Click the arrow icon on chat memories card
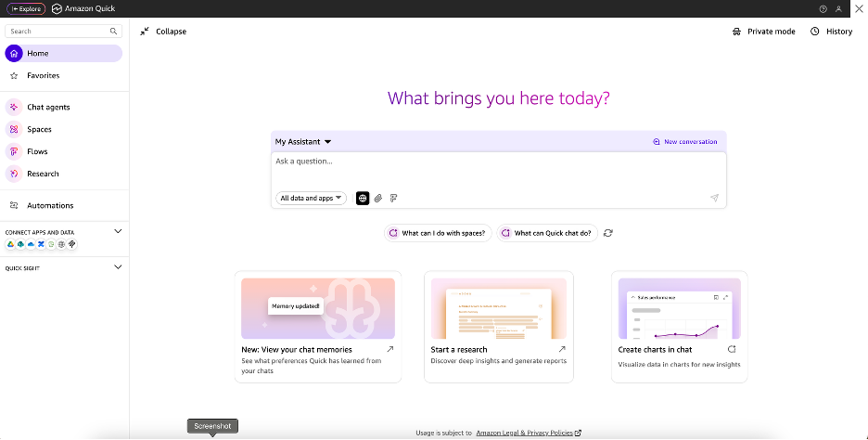 point(390,349)
